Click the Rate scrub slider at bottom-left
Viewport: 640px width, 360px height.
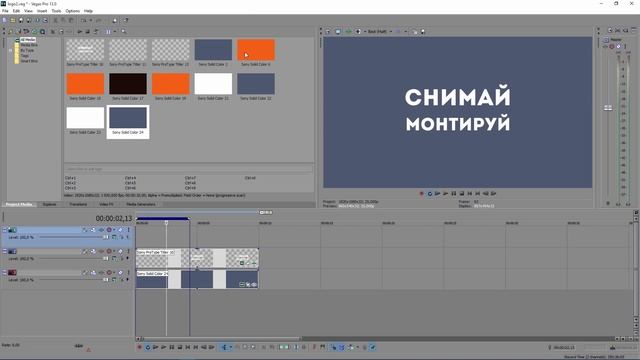click(x=79, y=346)
